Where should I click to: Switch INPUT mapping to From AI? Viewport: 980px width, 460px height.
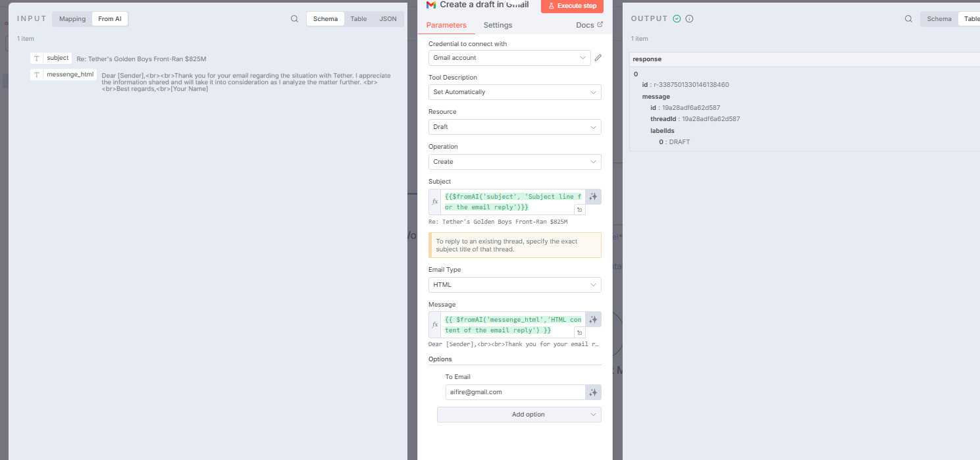pos(109,18)
